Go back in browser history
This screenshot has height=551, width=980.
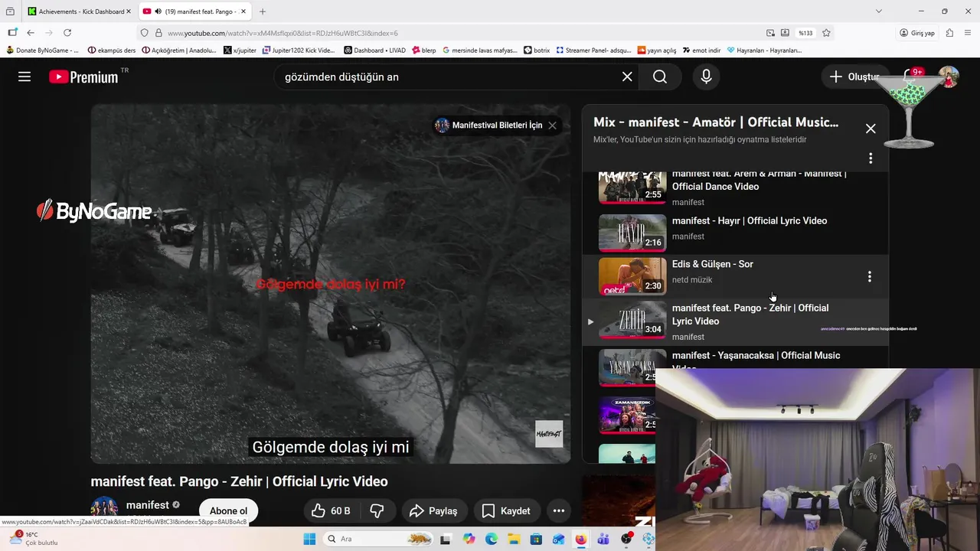click(x=31, y=33)
